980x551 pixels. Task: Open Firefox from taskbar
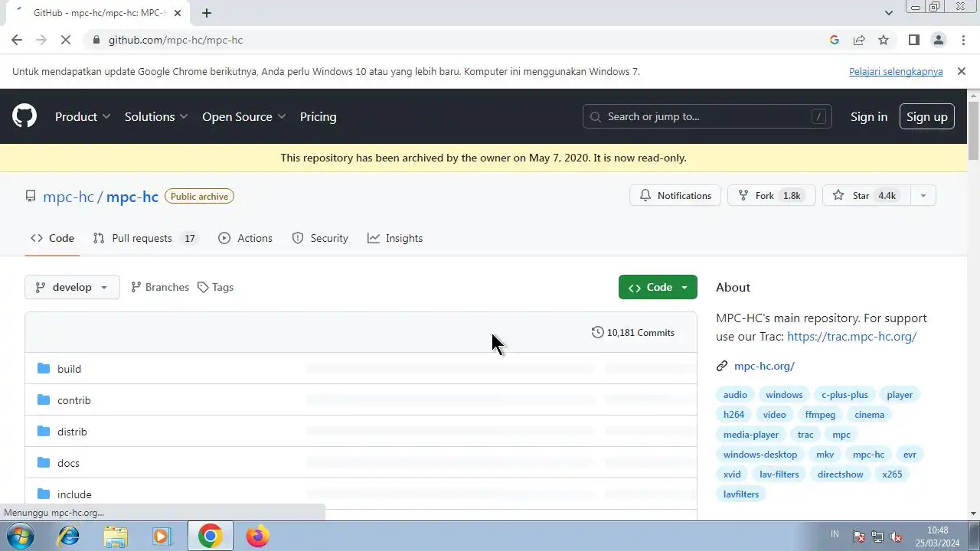(x=257, y=536)
